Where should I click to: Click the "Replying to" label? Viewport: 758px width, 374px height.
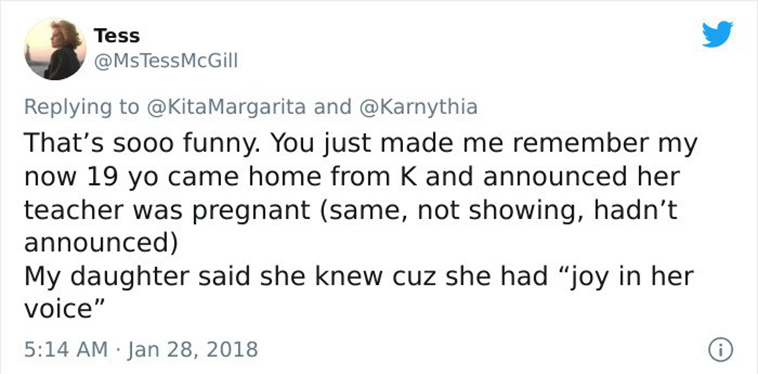click(x=82, y=107)
